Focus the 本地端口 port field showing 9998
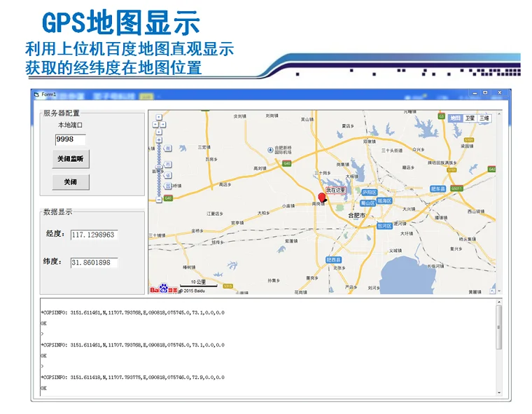 click(x=70, y=139)
